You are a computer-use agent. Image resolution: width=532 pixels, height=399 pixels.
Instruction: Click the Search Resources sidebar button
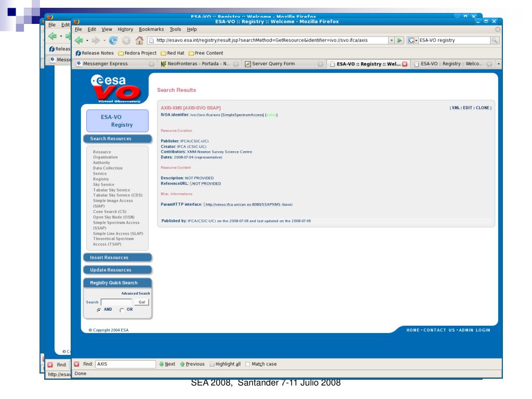coord(117,139)
